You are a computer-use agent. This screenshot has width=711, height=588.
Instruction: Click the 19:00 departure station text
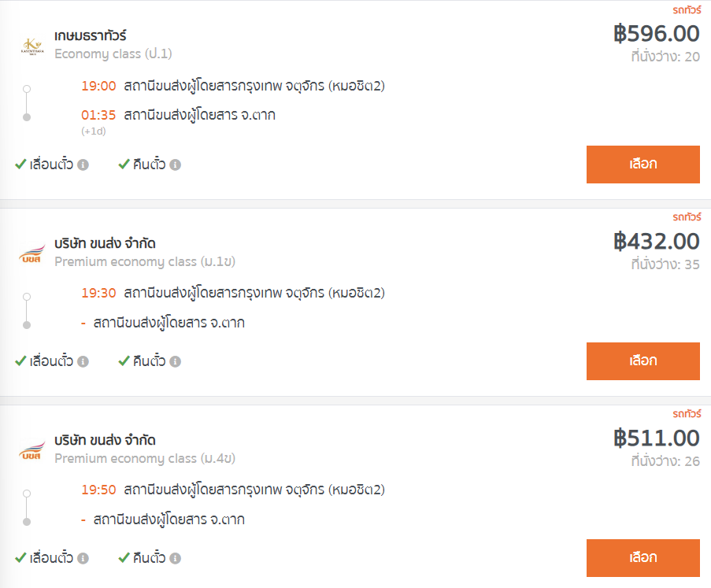pos(254,86)
